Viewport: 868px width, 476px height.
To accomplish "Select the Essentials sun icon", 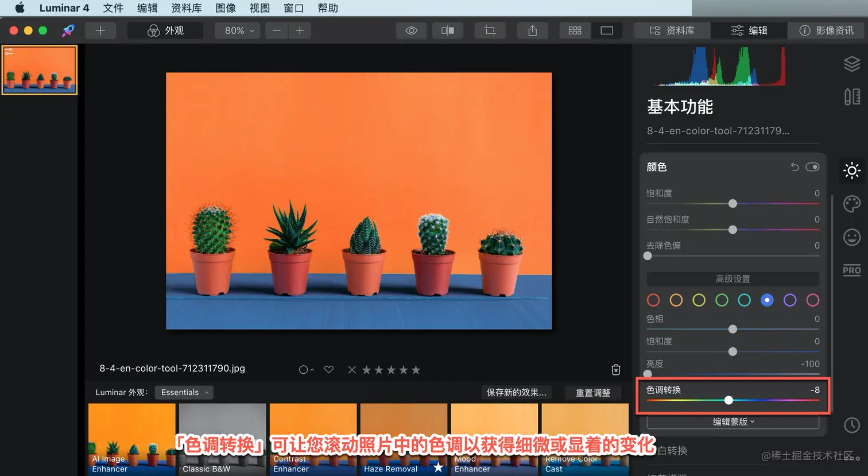I will [x=852, y=171].
